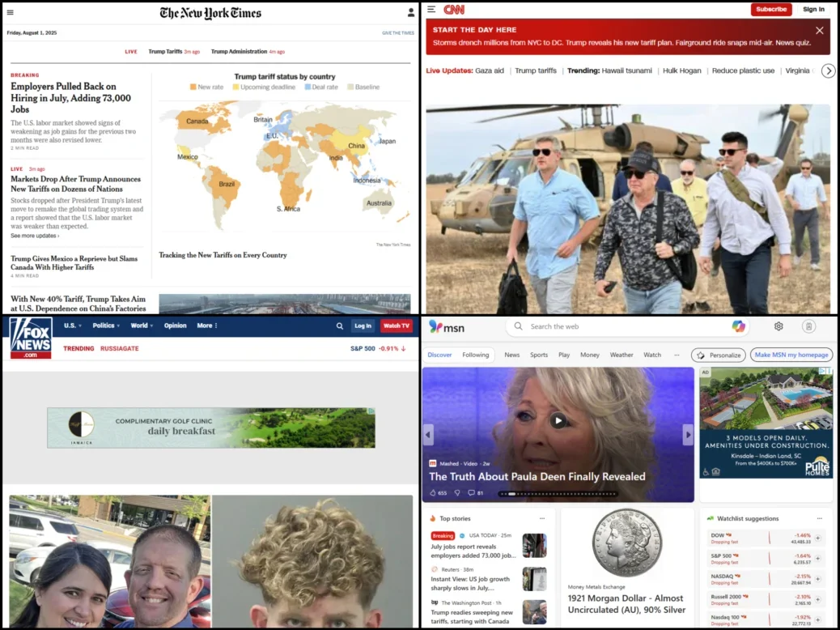Screen dimensions: 840x630
Task: Click the CNN Subscribe button
Action: point(771,9)
